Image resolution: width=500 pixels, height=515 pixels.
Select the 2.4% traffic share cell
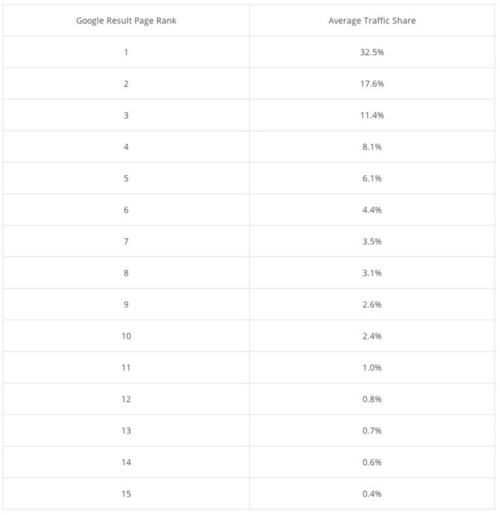(372, 336)
